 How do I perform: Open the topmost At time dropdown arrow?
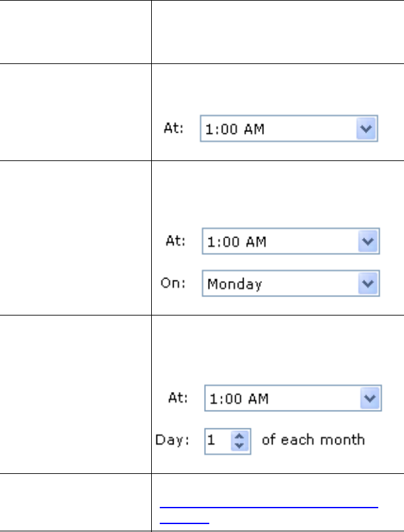point(369,130)
